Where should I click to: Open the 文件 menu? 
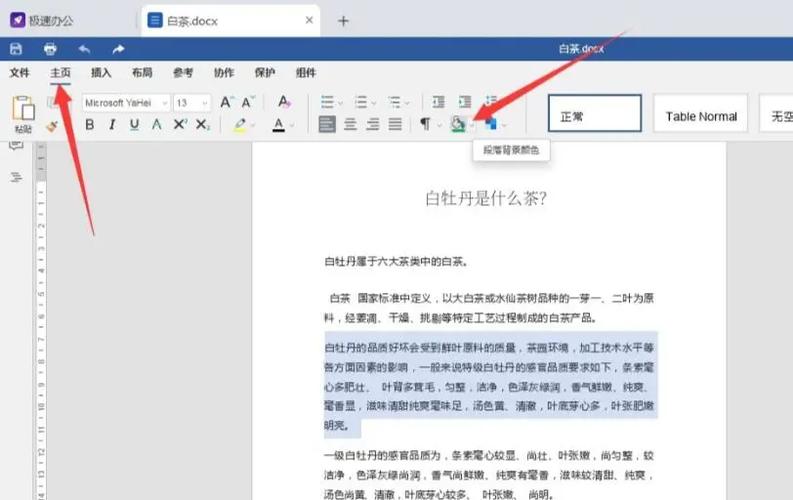[x=19, y=73]
